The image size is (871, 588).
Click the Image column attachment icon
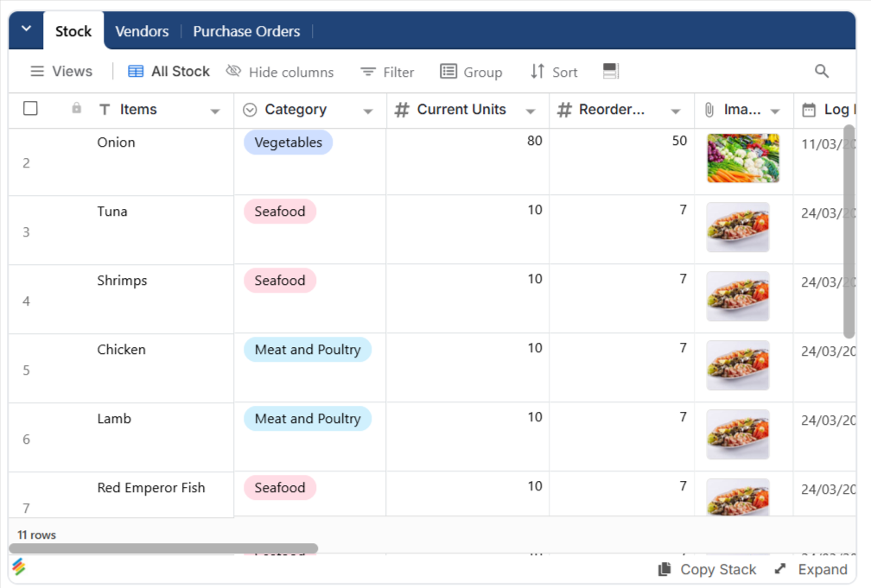(x=709, y=110)
